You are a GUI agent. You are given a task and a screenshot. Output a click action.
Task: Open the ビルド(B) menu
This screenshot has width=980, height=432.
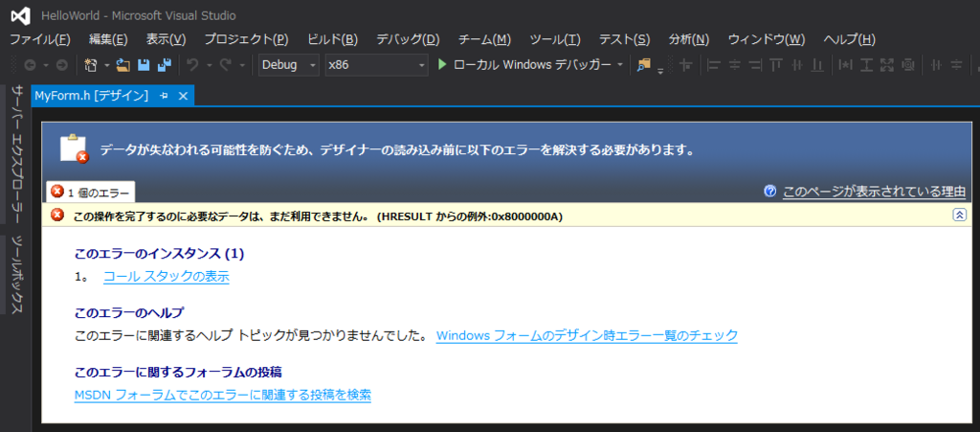coord(332,39)
